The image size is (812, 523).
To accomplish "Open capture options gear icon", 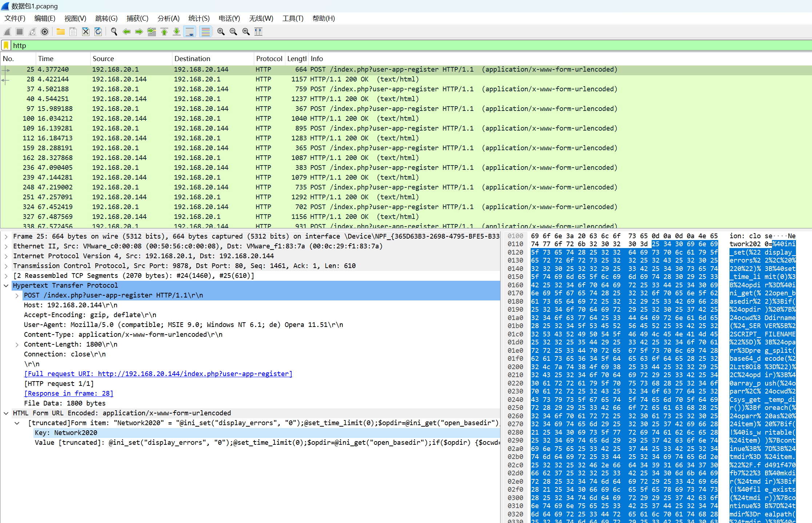I will coord(45,32).
